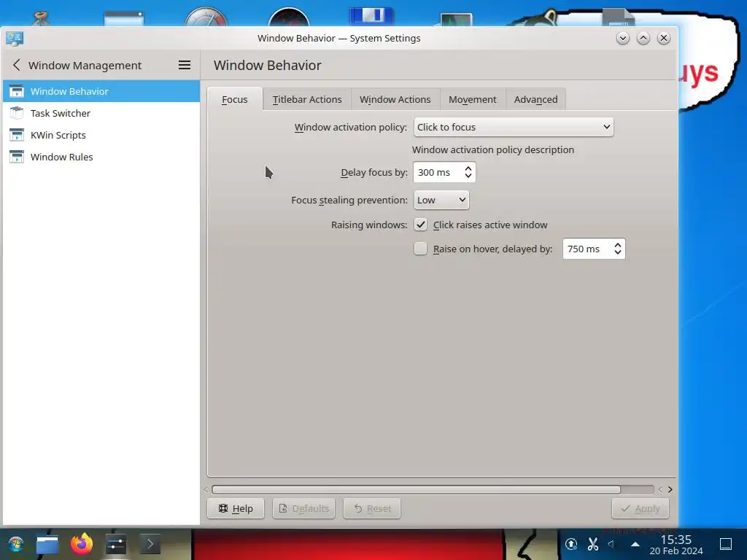Viewport: 747px width, 560px height.
Task: Open Window Rules page
Action: tap(101, 157)
